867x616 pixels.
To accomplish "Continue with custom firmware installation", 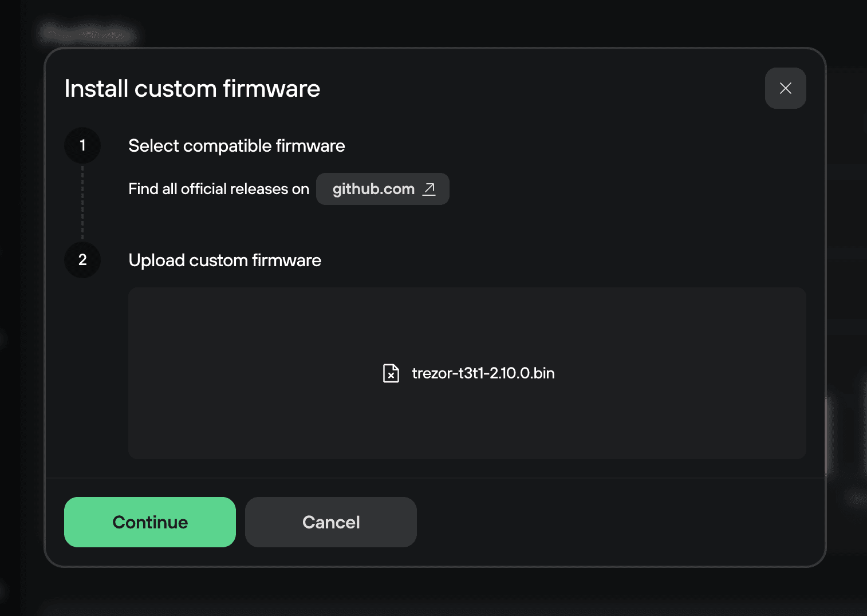I will point(149,522).
